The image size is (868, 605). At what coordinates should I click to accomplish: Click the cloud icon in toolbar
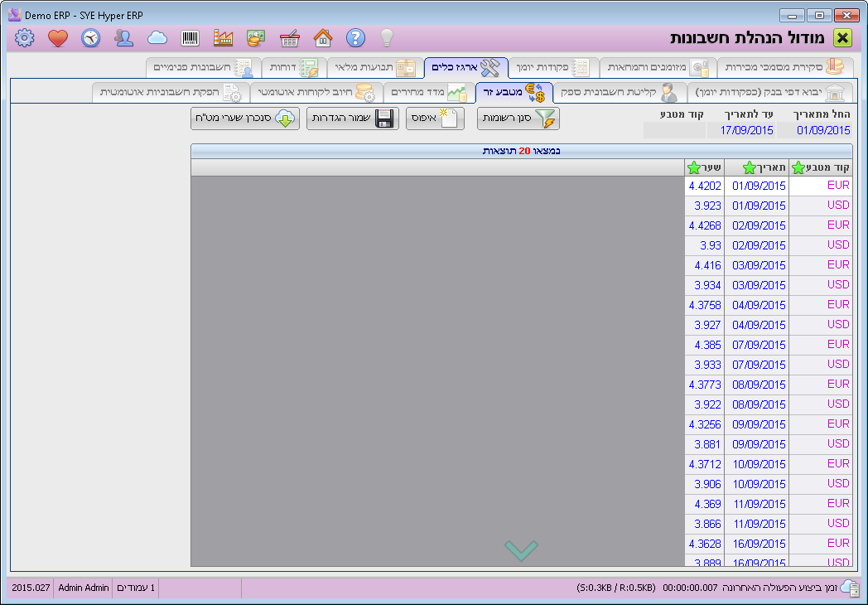click(x=157, y=37)
